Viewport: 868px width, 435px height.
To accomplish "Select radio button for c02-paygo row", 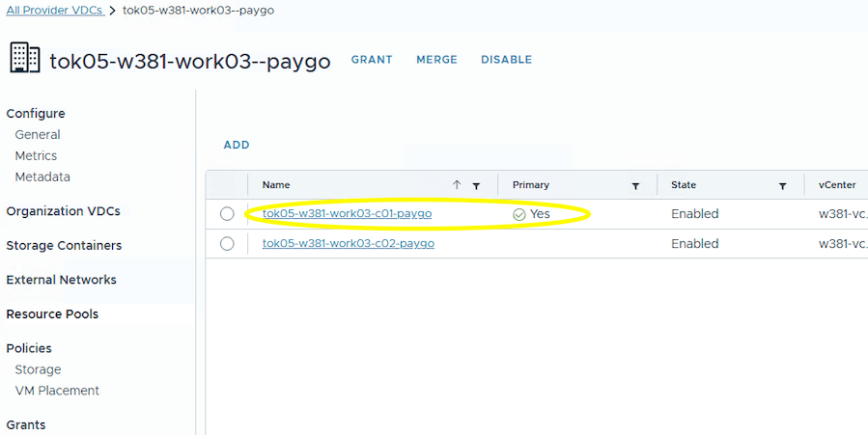I will pyautogui.click(x=227, y=244).
